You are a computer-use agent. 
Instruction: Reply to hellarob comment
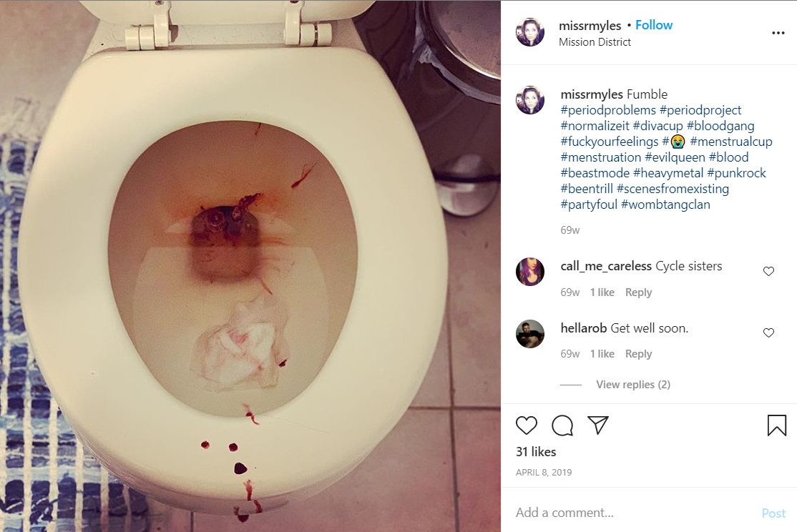tap(638, 354)
